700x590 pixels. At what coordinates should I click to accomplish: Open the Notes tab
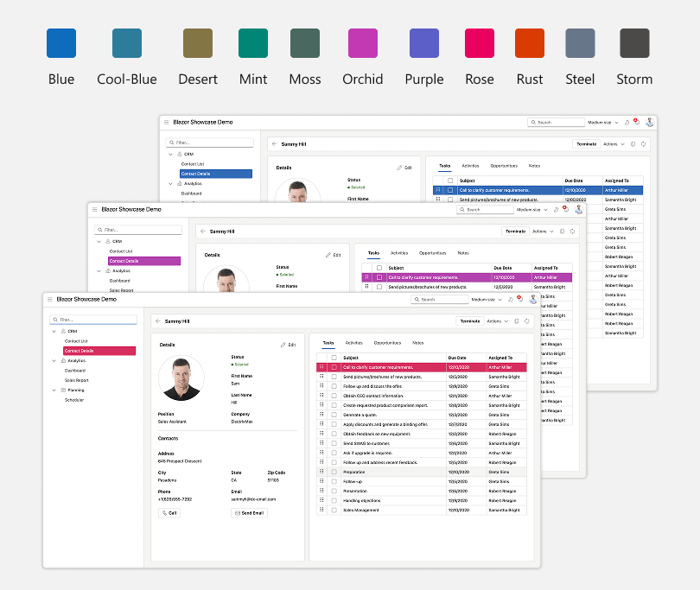[x=417, y=341]
